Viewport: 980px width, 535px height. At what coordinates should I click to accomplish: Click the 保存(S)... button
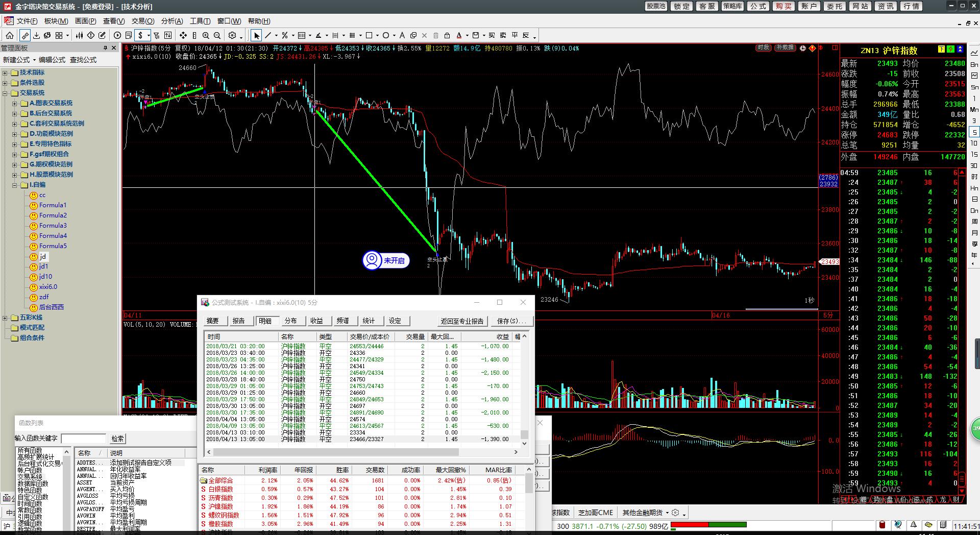511,321
